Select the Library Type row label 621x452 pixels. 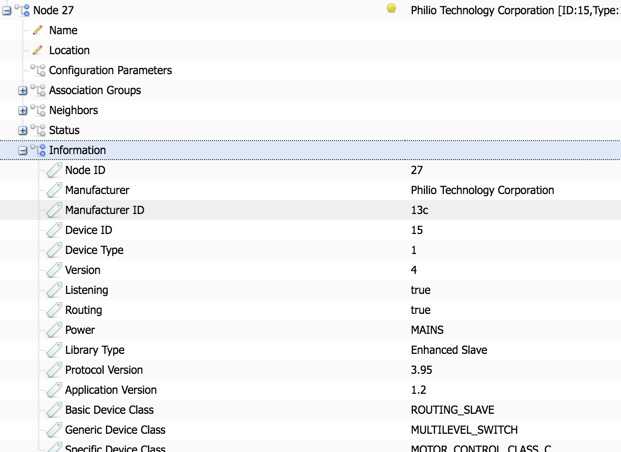point(95,350)
